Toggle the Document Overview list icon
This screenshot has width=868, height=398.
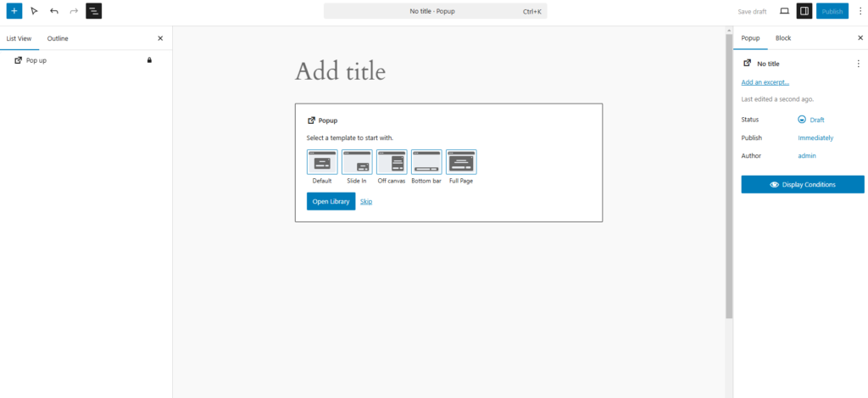click(x=94, y=11)
